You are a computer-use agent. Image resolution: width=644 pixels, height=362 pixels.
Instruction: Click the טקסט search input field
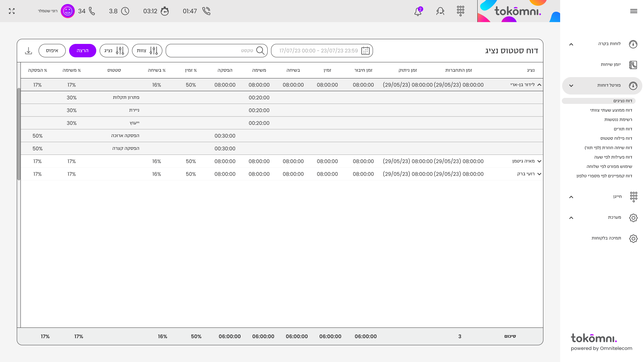point(217,51)
